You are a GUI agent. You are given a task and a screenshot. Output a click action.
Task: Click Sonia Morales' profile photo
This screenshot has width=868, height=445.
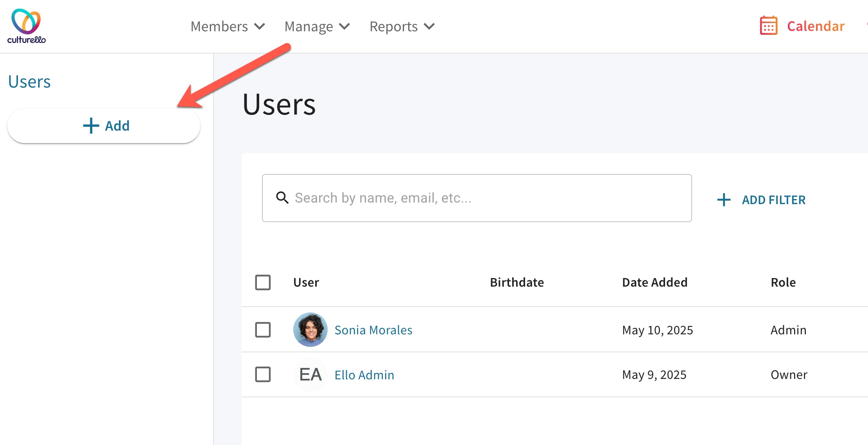(x=310, y=330)
